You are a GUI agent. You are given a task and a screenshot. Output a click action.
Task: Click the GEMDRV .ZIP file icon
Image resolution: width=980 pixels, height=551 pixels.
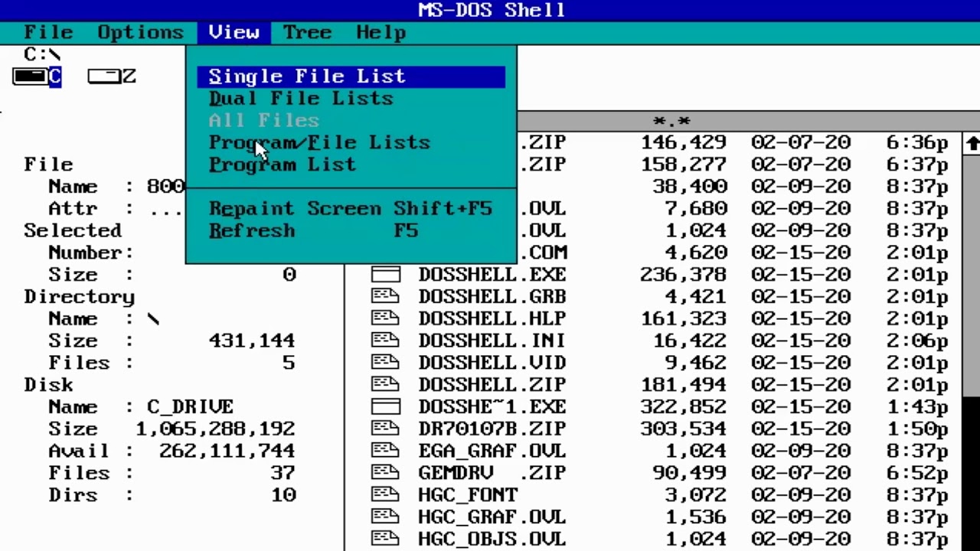coord(386,474)
